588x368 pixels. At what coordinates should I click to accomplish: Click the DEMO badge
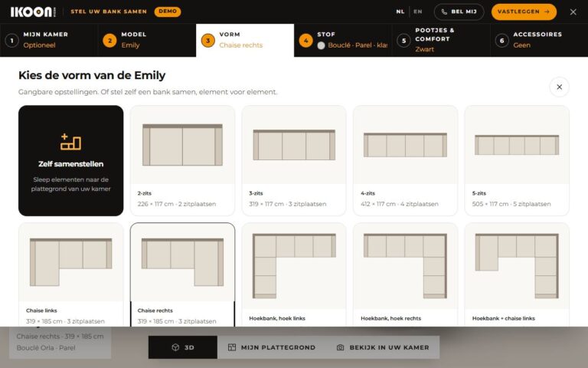click(167, 11)
